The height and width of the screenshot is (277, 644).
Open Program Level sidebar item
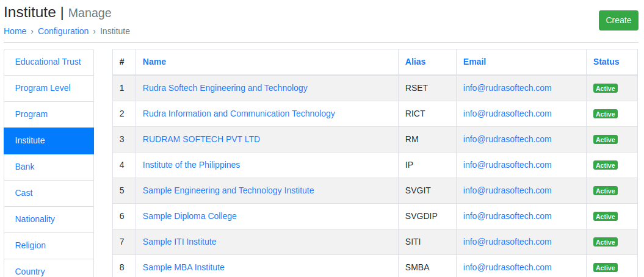point(43,88)
